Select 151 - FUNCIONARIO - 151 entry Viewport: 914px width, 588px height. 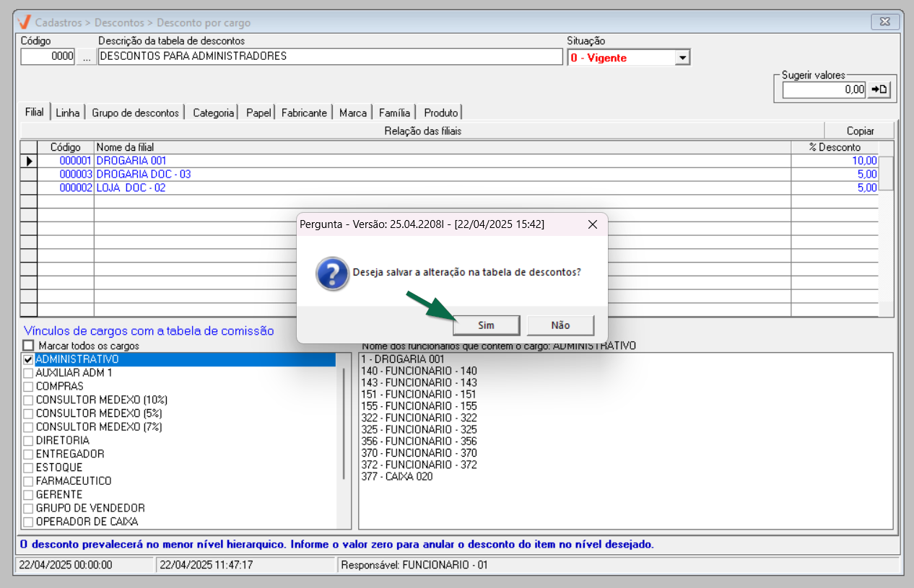[419, 395]
